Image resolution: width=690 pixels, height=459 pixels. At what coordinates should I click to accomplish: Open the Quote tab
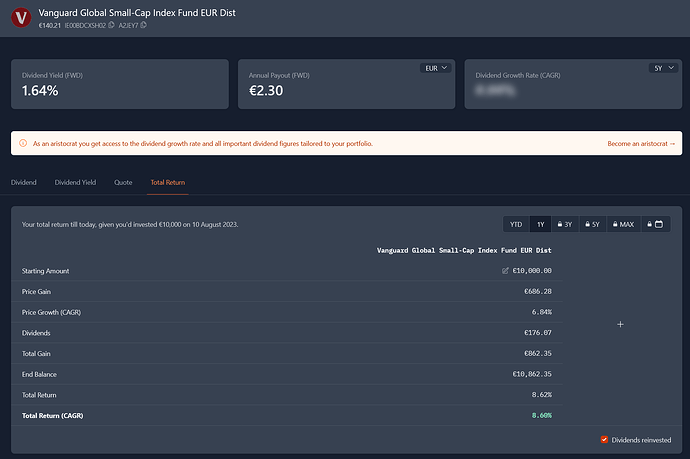pos(123,182)
